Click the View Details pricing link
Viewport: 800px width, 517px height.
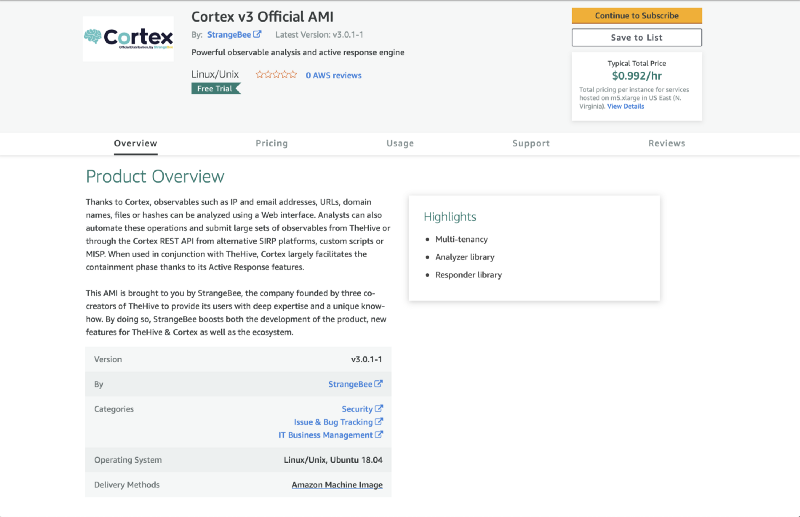click(626, 106)
